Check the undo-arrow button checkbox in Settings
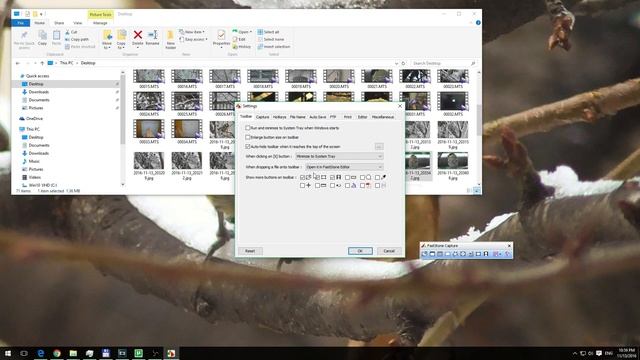The image size is (640, 360). click(332, 185)
